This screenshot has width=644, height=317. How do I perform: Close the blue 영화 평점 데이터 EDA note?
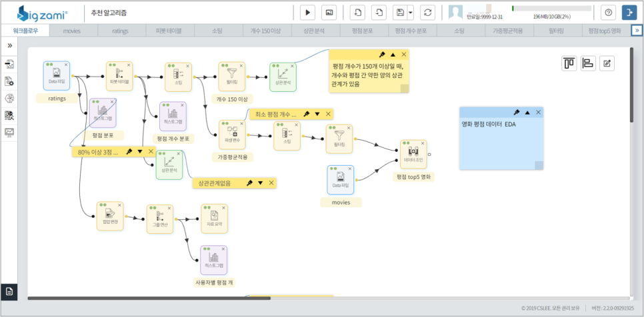click(539, 113)
